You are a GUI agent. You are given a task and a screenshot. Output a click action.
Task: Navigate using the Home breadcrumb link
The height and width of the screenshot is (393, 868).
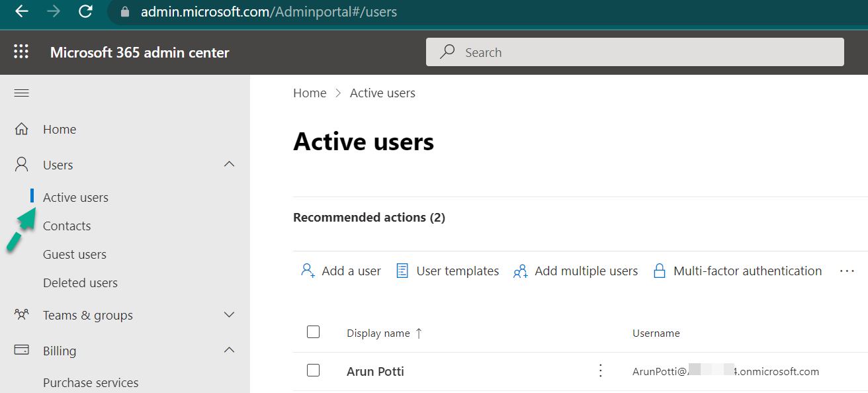tap(310, 93)
